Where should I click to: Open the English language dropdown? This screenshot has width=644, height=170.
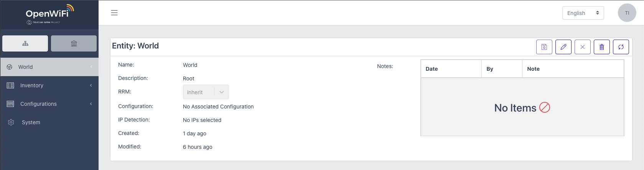pos(583,13)
